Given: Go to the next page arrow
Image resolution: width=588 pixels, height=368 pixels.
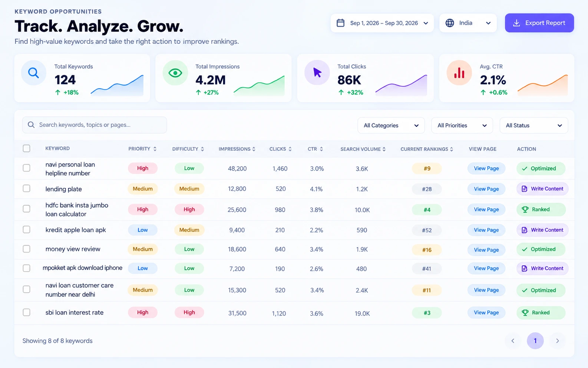Looking at the screenshot, I should [557, 341].
